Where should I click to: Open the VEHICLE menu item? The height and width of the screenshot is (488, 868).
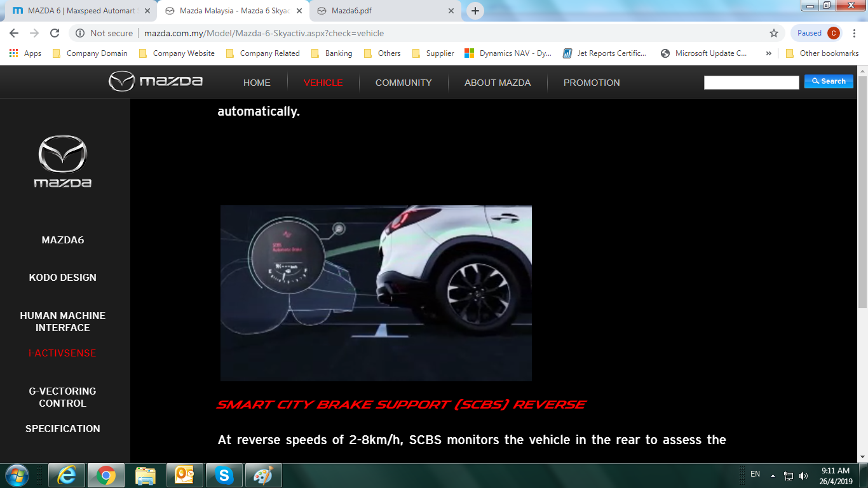tap(323, 83)
